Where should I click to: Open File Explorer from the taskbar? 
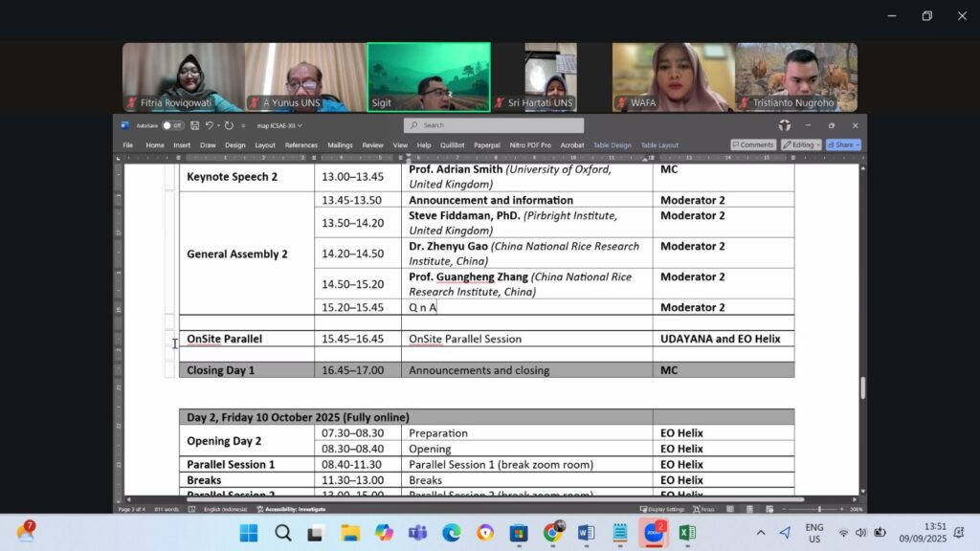pos(350,533)
